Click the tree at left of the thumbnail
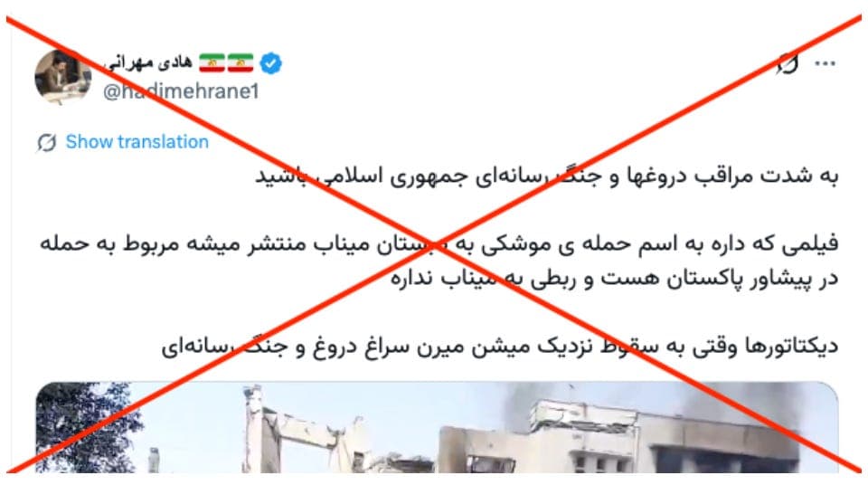Image resolution: width=868 pixels, height=485 pixels. 86,427
